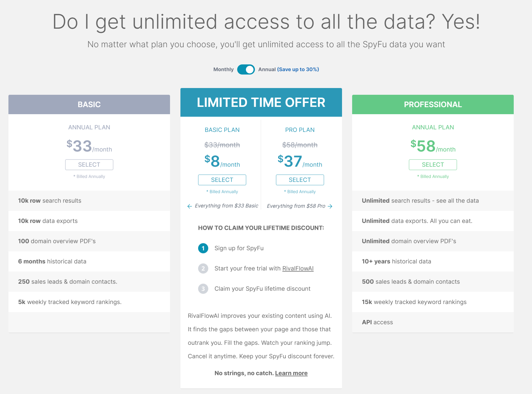Click step 2 circle icon for free trial
532x394 pixels.
tap(203, 269)
